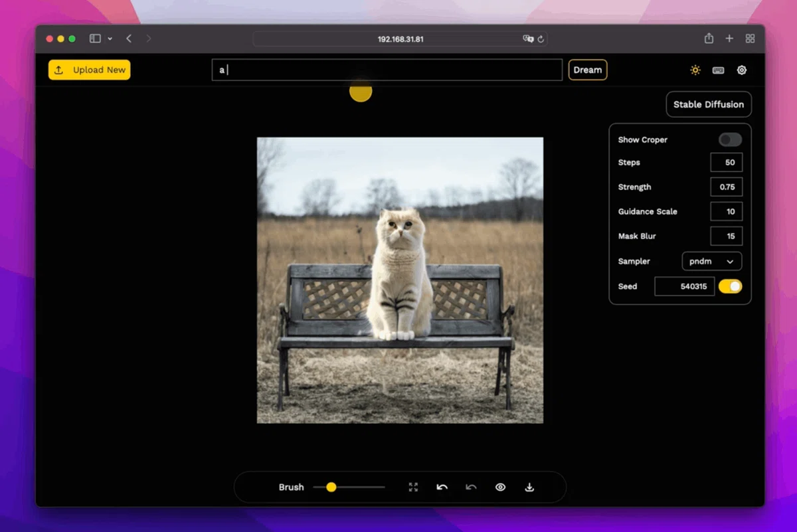The height and width of the screenshot is (532, 797).
Task: Click the prompt text input field
Action: tap(387, 70)
